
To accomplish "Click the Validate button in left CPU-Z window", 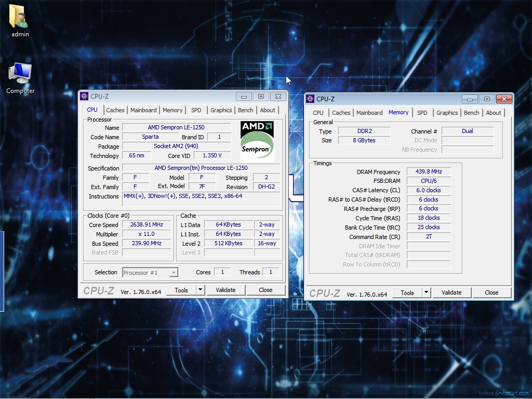I will pos(225,290).
